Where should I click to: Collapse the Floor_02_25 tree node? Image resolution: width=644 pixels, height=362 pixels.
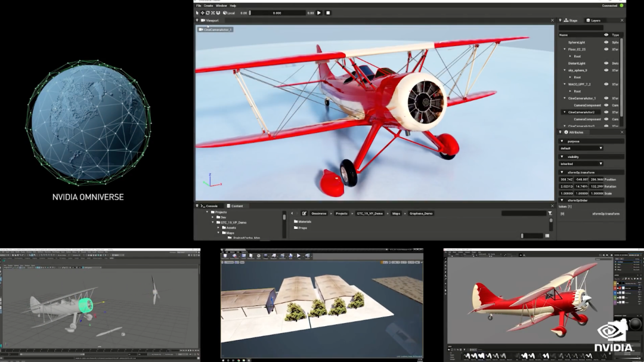[565, 49]
